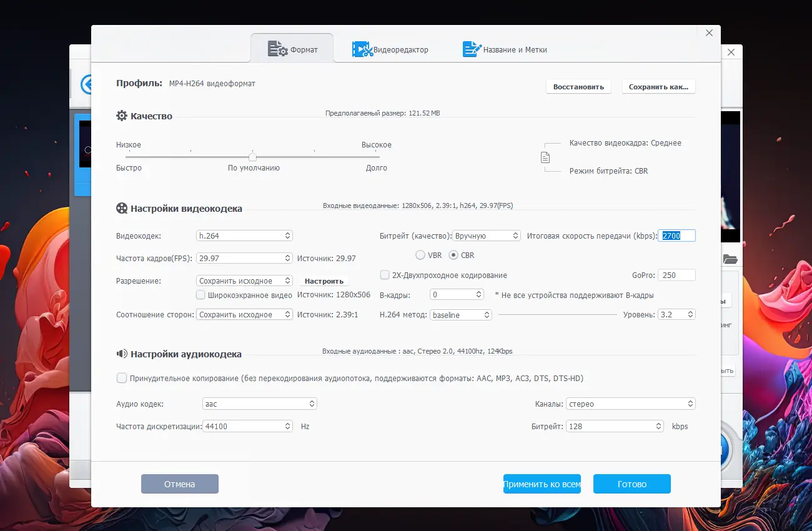Expand the Соотношение сторон dropdown
Viewport: 812px width, 531px height.
click(x=244, y=315)
